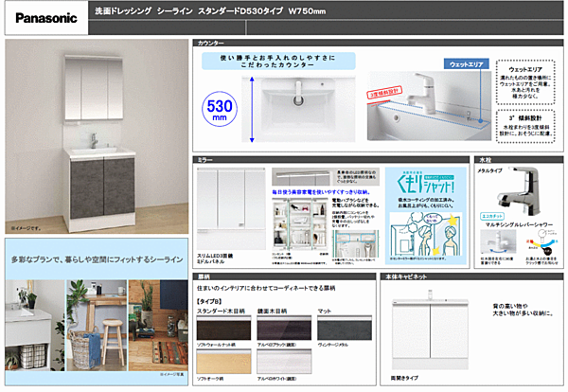Open the swivel spout faucet thumbnail

click(498, 242)
